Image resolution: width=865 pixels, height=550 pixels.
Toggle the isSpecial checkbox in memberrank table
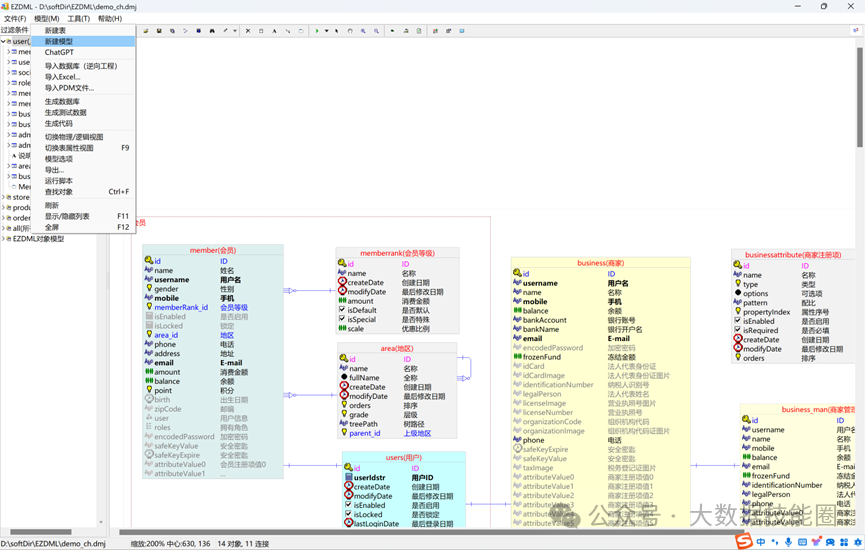[x=342, y=319]
